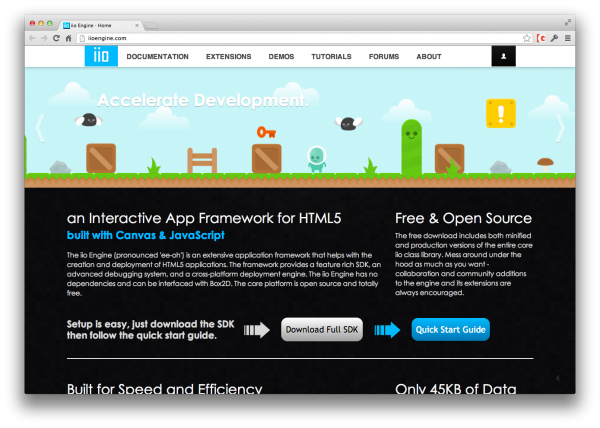Toggle fullscreen with the expand arrows icon
This screenshot has height=428, width=600.
[568, 23]
